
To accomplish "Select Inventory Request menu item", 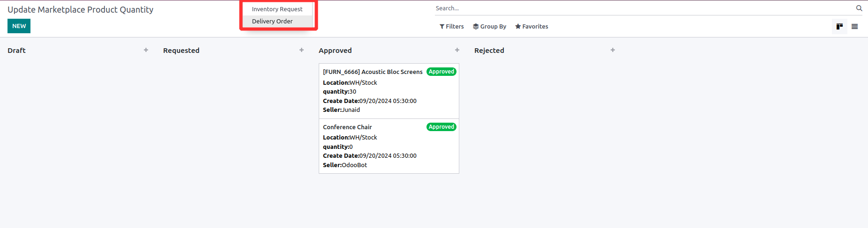I will (277, 9).
